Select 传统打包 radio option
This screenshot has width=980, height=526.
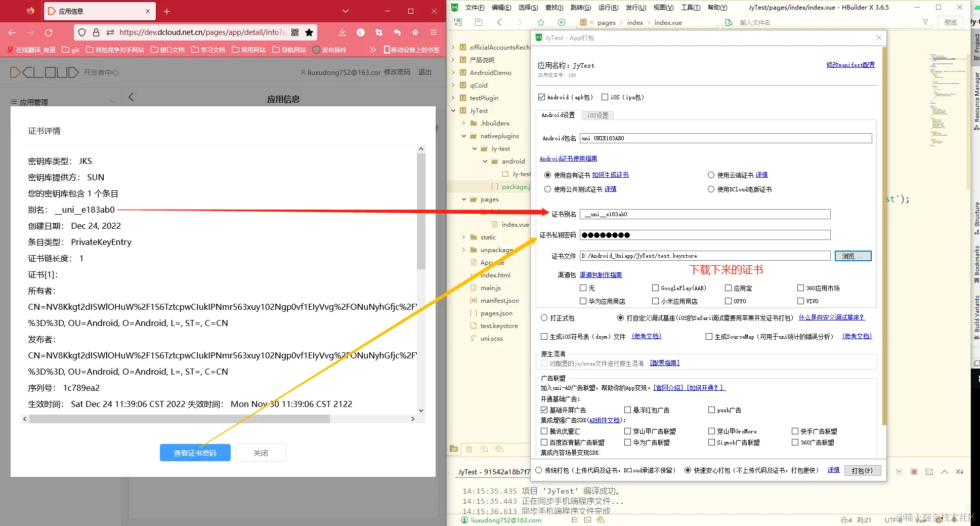pyautogui.click(x=538, y=470)
